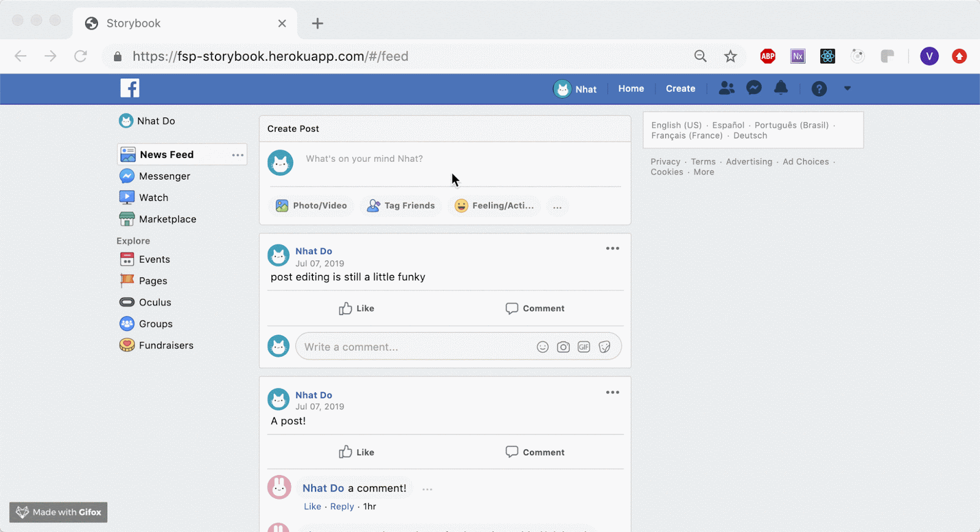The height and width of the screenshot is (532, 980).
Task: Select Español language
Action: [x=728, y=125]
